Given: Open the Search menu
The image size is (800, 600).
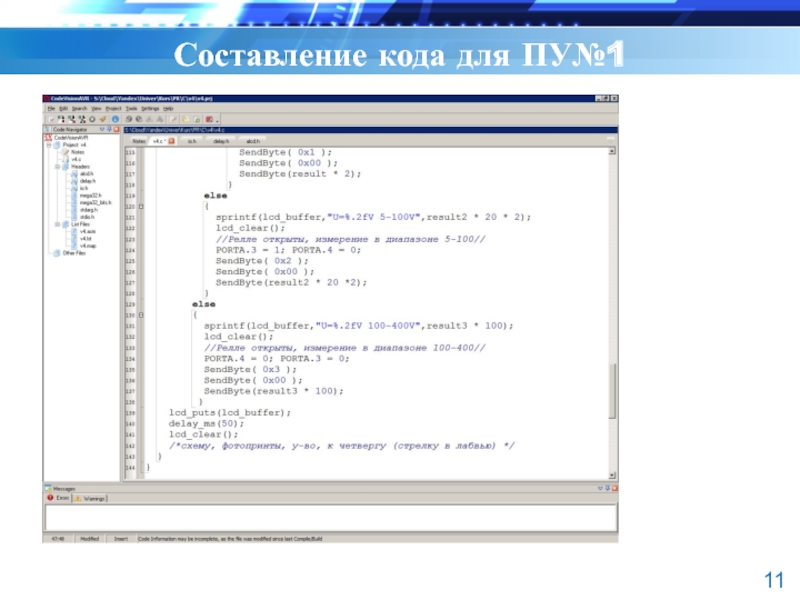Looking at the screenshot, I should [79, 109].
